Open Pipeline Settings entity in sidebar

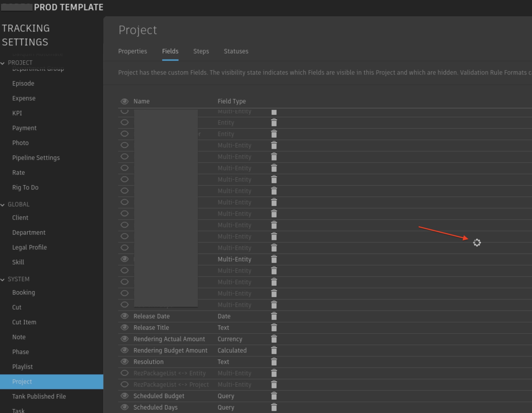point(36,158)
